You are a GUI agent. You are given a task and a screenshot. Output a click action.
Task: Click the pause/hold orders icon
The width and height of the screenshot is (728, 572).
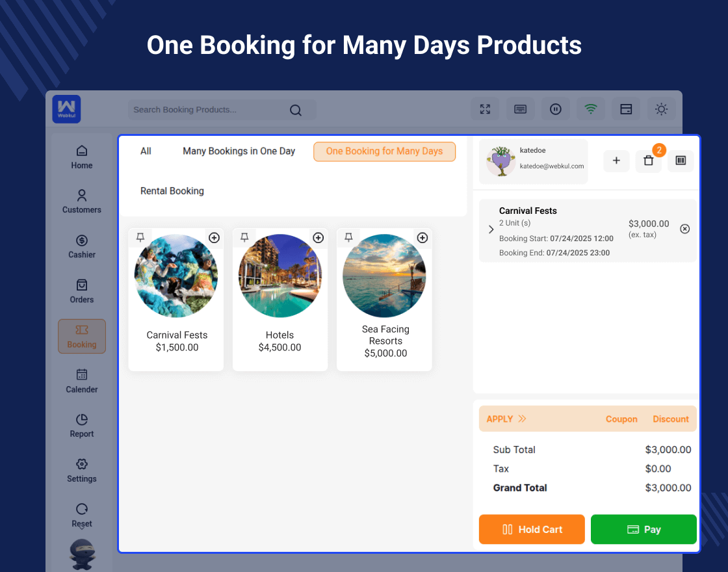tap(556, 109)
